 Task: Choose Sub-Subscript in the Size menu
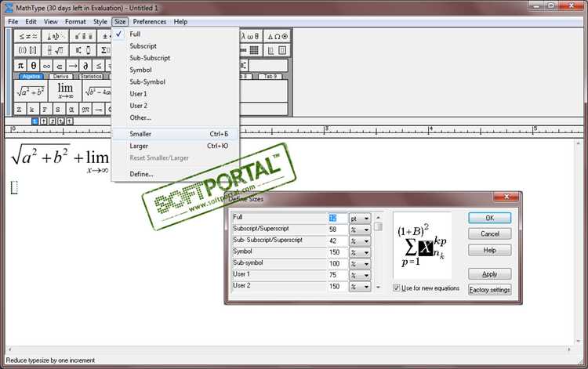click(x=176, y=58)
